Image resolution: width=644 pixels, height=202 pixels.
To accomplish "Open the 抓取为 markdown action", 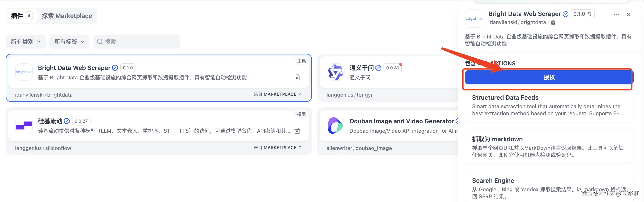I will click(549, 147).
